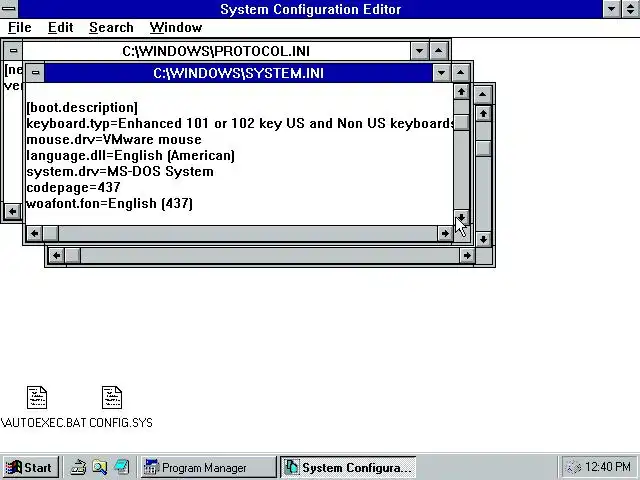Click the SYSTEM.INI horizontal scrollbar right arrow

point(445,233)
